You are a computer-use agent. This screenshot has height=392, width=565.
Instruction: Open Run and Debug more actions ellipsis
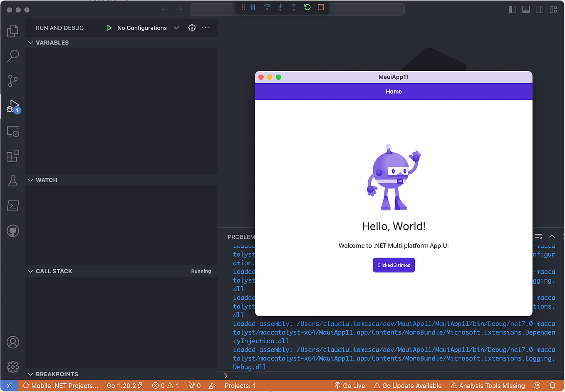pyautogui.click(x=206, y=27)
